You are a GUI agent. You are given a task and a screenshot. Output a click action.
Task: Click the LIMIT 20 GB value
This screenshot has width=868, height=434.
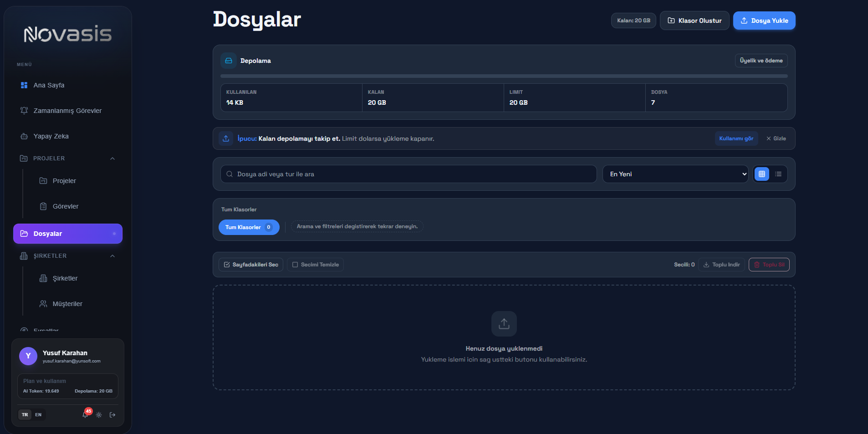click(519, 102)
